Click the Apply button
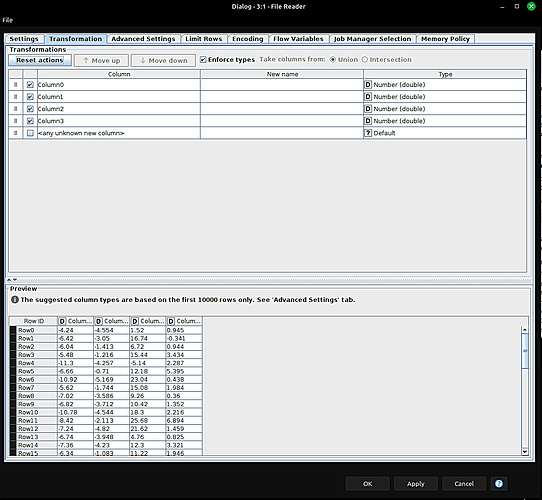The image size is (542, 500). click(415, 484)
